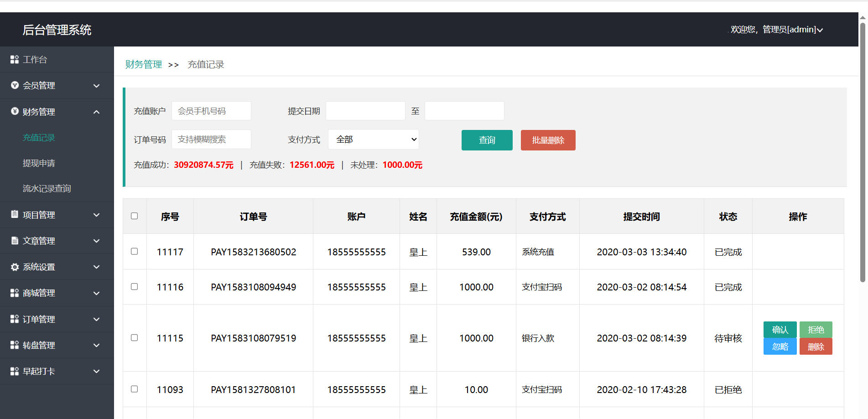Click the red 批量删除 button
This screenshot has height=419, width=868.
pos(548,140)
